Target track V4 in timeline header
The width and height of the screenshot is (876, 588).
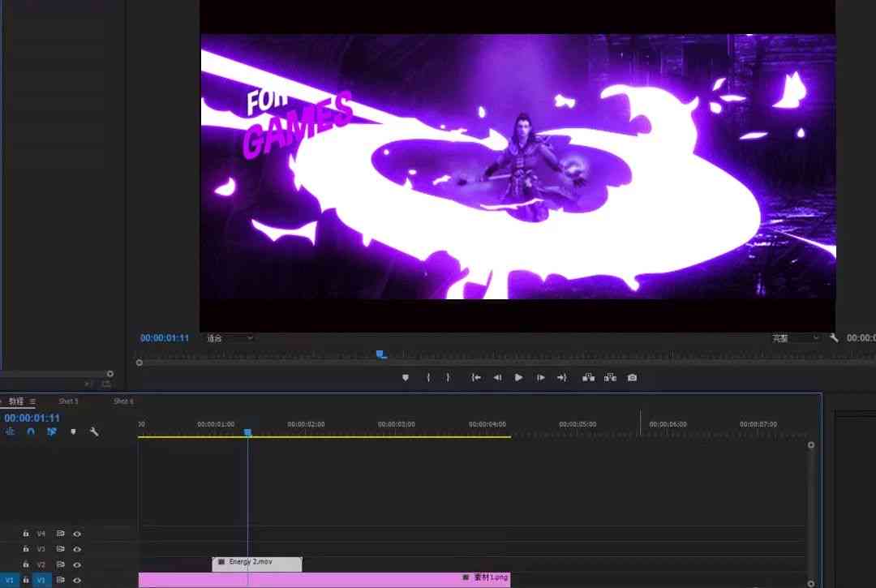41,534
